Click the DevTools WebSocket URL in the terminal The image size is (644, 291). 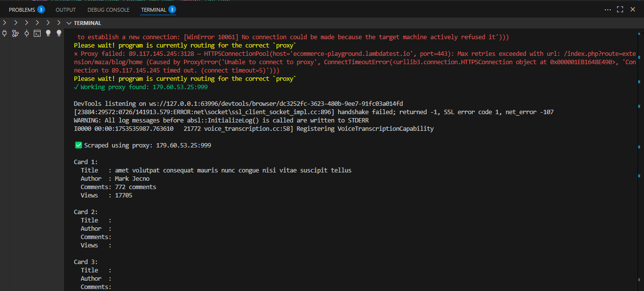coord(279,103)
